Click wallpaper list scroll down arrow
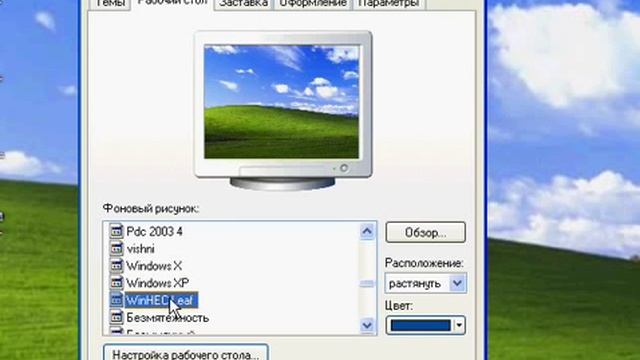The width and height of the screenshot is (640, 360). [367, 325]
